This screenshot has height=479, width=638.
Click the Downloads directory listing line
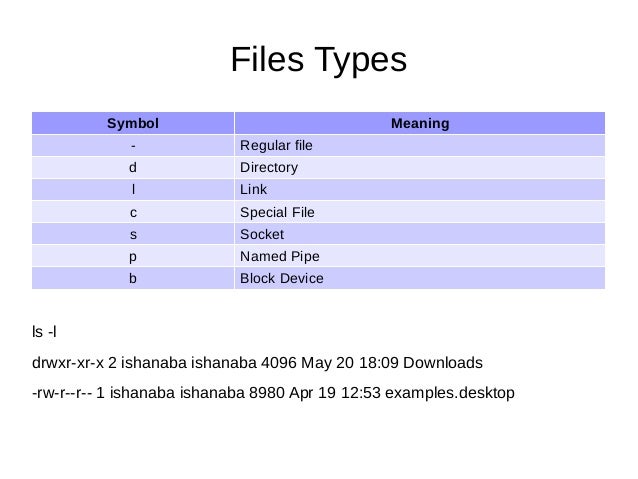[x=257, y=362]
